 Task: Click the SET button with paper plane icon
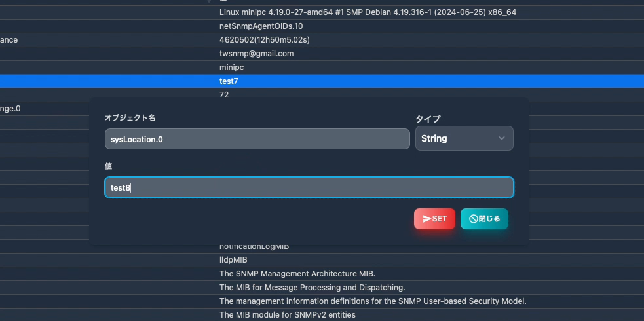(x=434, y=219)
